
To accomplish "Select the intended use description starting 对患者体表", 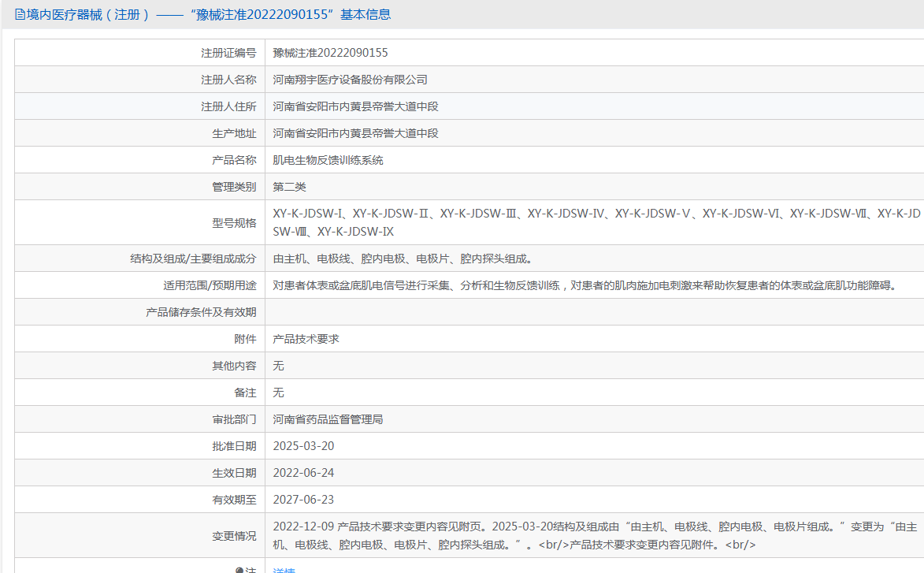I will 587,285.
